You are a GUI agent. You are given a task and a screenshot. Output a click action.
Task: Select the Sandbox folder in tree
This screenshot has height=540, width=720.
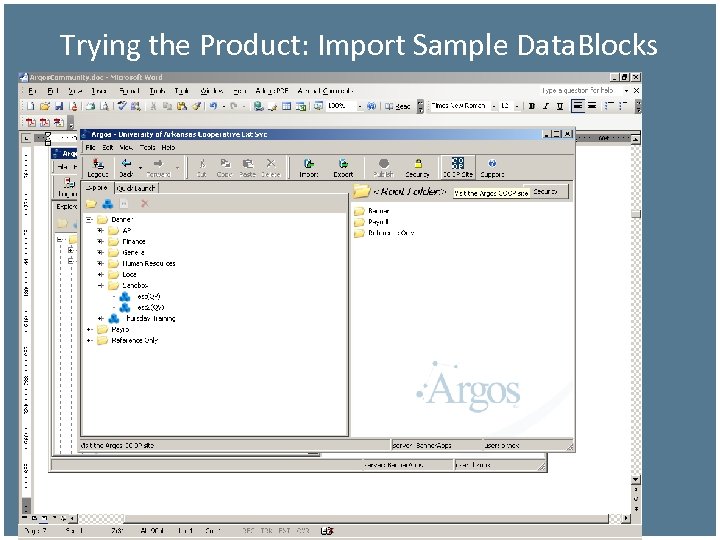click(x=135, y=286)
